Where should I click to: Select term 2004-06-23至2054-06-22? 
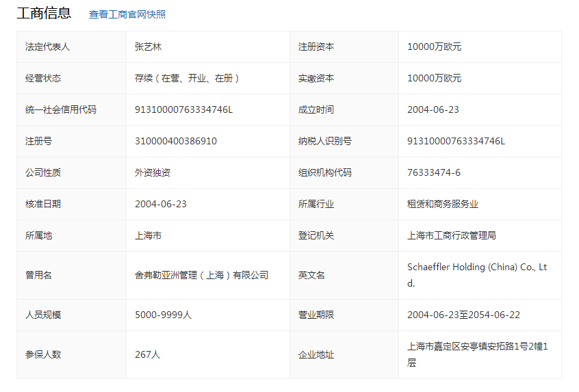pos(463,315)
